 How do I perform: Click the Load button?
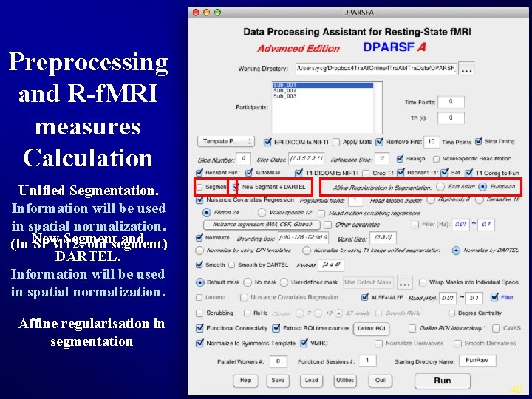(x=311, y=381)
